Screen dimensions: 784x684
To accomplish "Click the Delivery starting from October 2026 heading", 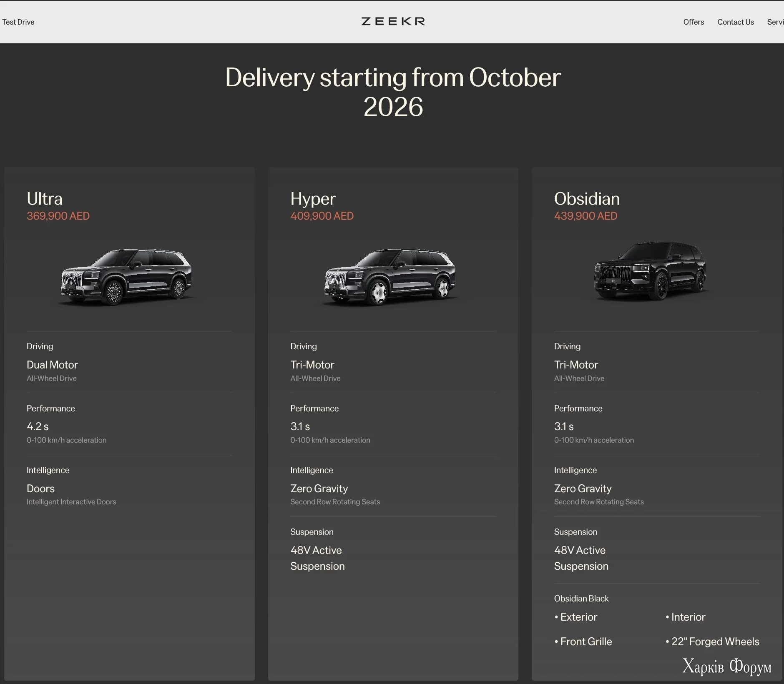I will (393, 92).
